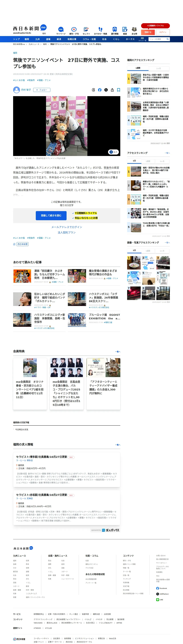Click the #筑後市 tag under headline
183x644 pixels.
point(31,80)
